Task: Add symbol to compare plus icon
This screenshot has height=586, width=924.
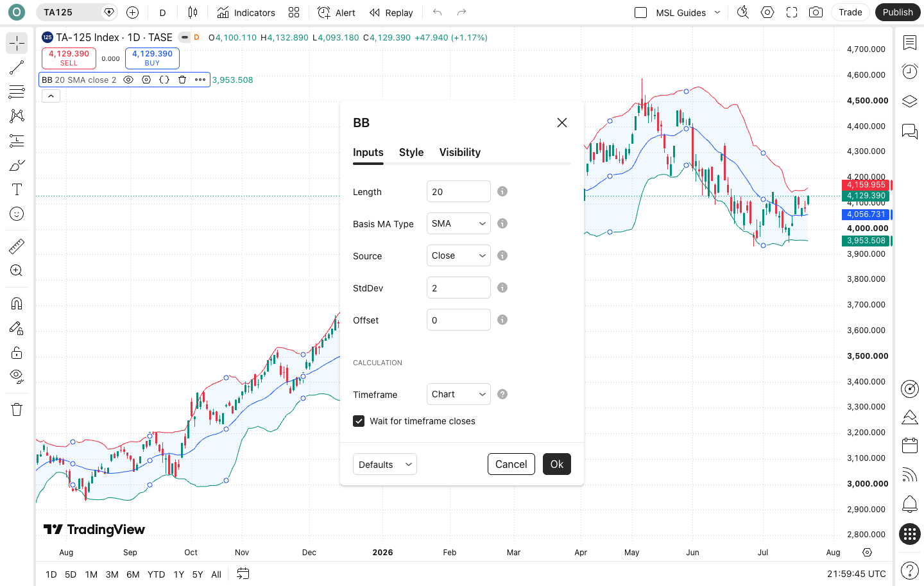Action: click(133, 12)
